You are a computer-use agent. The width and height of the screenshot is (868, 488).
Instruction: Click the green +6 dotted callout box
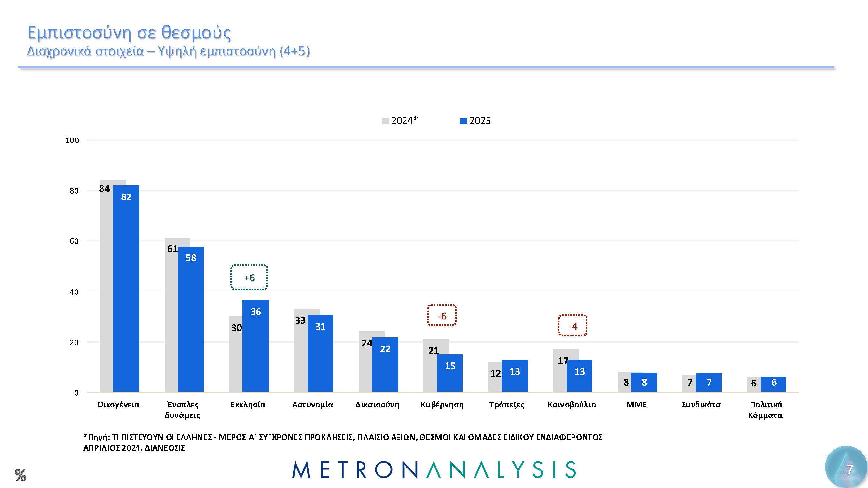point(249,278)
